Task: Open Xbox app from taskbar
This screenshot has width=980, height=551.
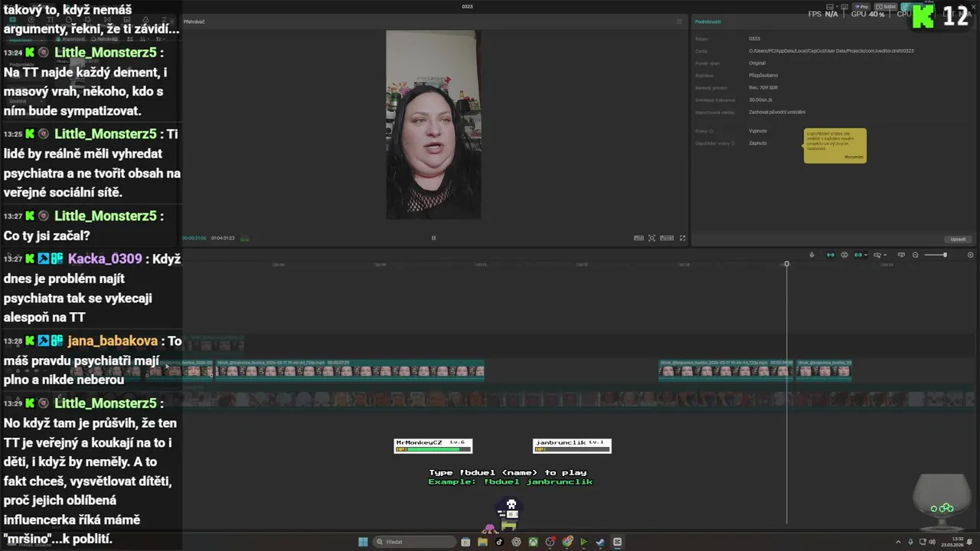Action: pos(533,542)
